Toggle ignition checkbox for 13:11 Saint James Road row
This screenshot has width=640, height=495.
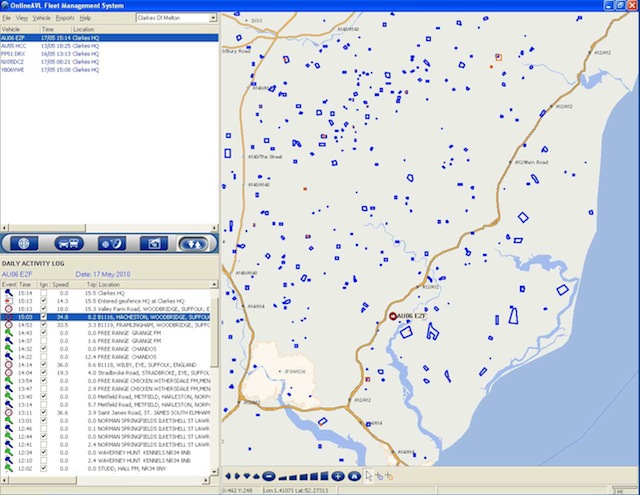coord(43,412)
